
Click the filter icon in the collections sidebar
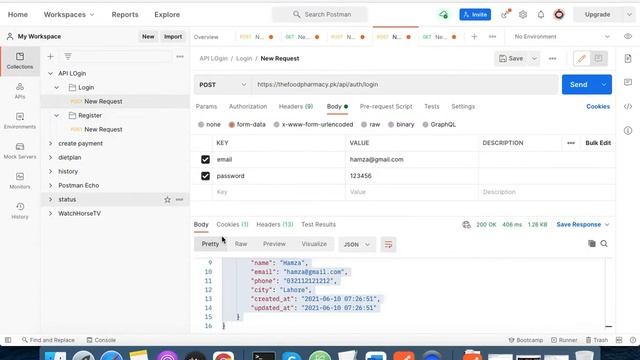pos(68,56)
